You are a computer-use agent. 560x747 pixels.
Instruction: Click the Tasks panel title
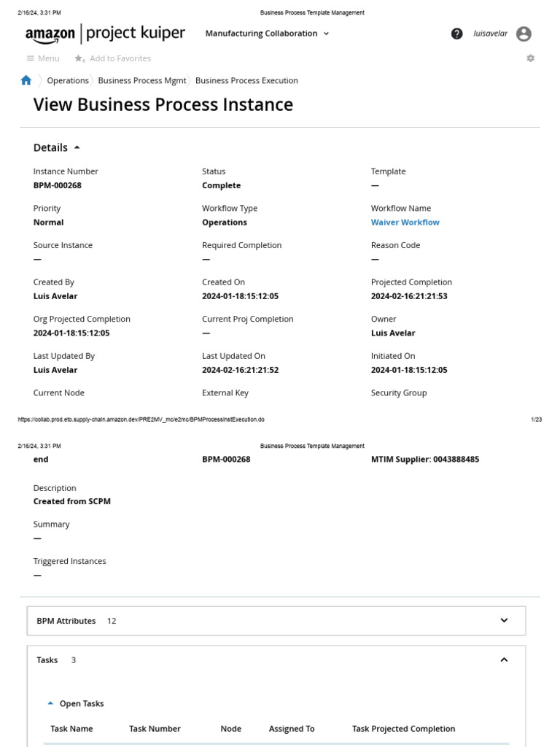click(x=47, y=659)
